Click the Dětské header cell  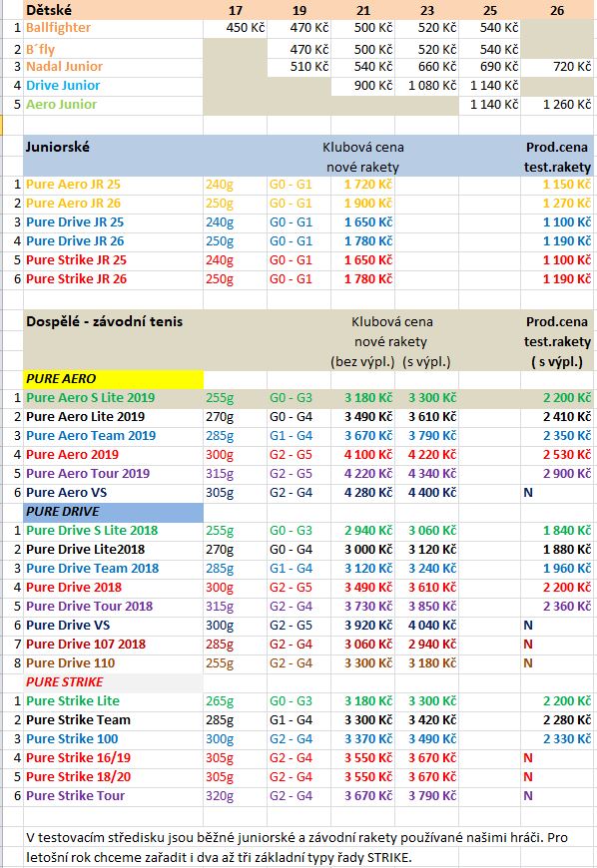(x=113, y=10)
